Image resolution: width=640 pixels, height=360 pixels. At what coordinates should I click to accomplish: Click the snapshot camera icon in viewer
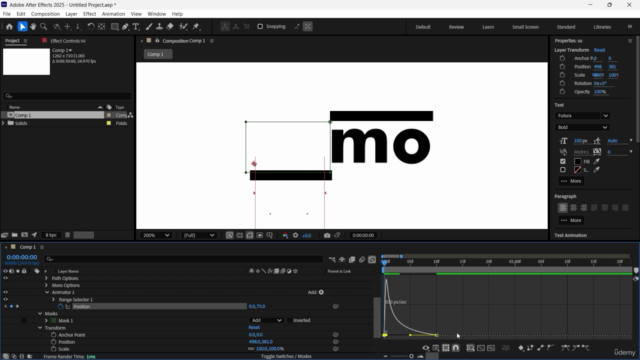click(327, 236)
